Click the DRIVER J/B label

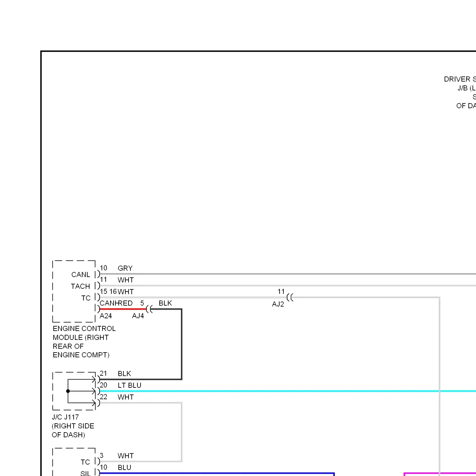coord(460,92)
